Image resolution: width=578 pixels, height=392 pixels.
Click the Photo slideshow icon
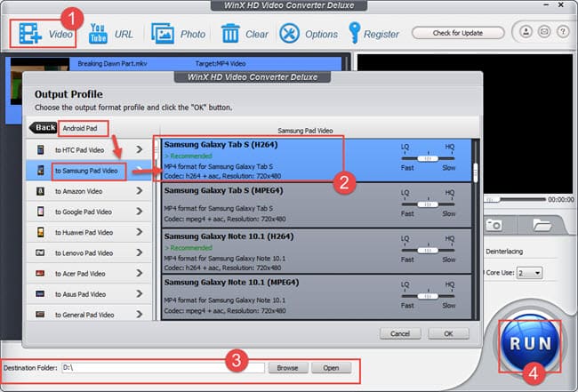coord(163,34)
